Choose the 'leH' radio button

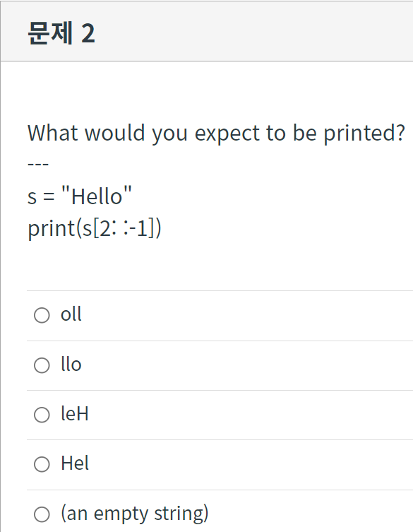click(x=42, y=415)
